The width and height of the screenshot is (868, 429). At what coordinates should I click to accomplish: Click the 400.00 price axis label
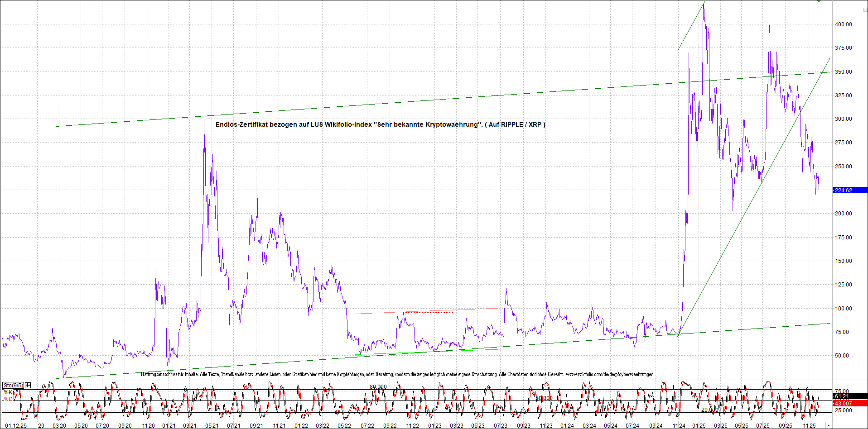pos(843,24)
